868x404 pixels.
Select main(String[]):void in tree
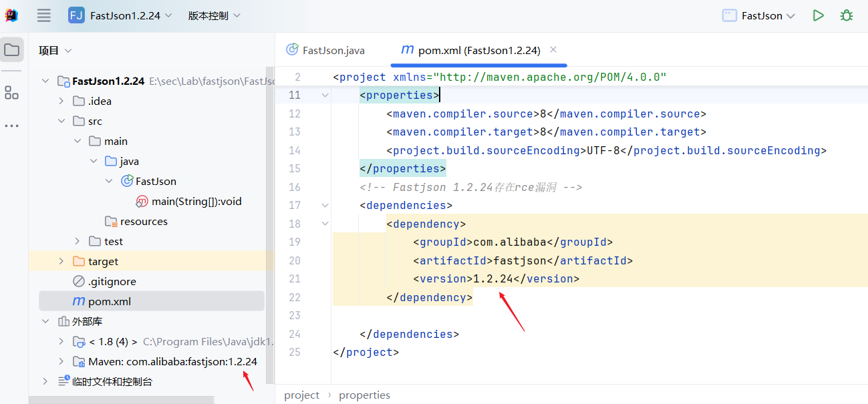[196, 201]
